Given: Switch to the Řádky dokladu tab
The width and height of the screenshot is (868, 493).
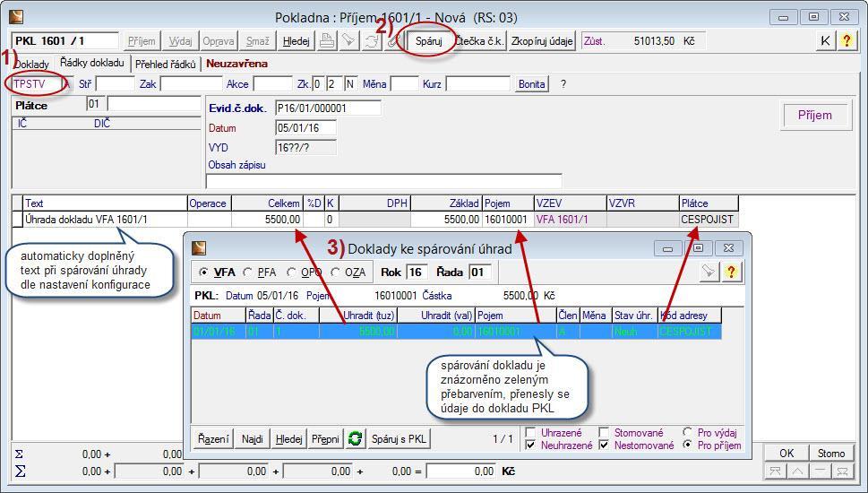Looking at the screenshot, I should (92, 63).
